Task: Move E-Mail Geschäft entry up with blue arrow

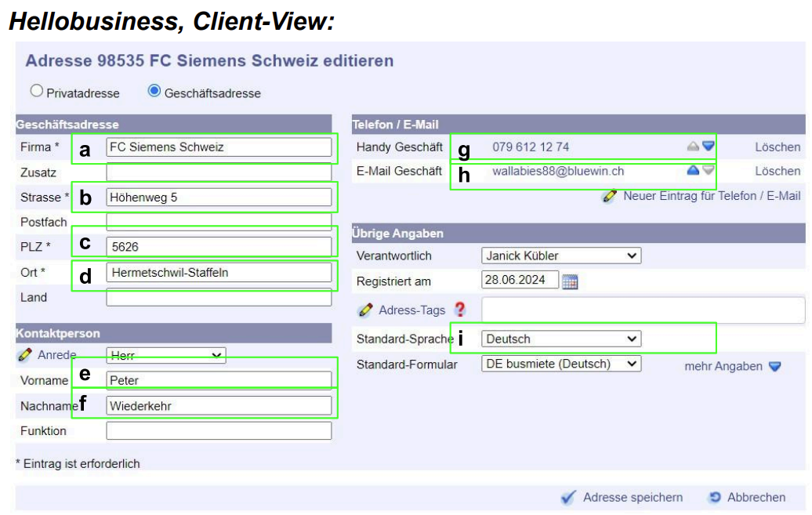Action: (693, 170)
